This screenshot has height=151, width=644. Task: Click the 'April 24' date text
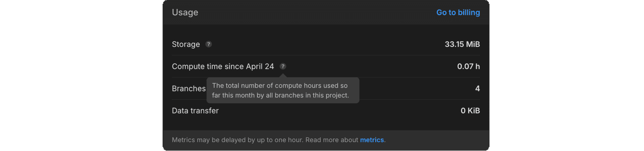(x=260, y=66)
